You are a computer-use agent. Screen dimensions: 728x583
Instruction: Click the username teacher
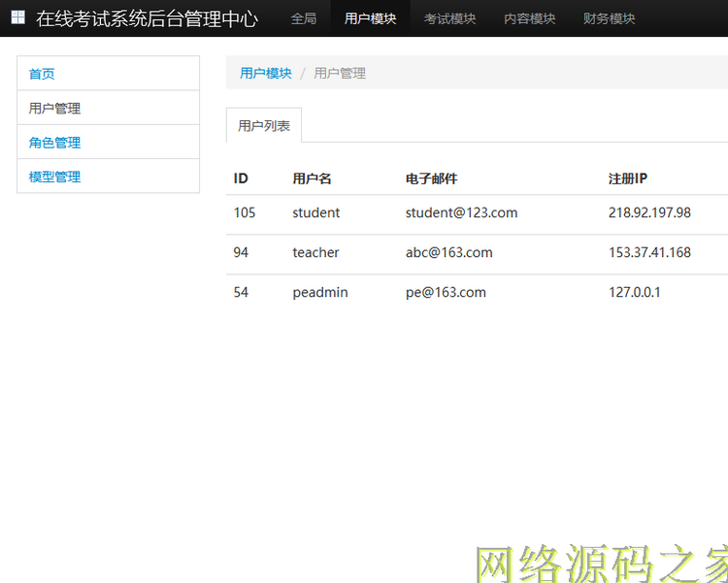(315, 252)
